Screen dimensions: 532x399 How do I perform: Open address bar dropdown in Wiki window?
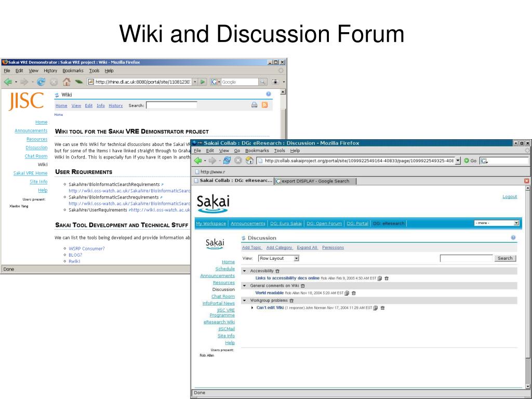pos(195,82)
